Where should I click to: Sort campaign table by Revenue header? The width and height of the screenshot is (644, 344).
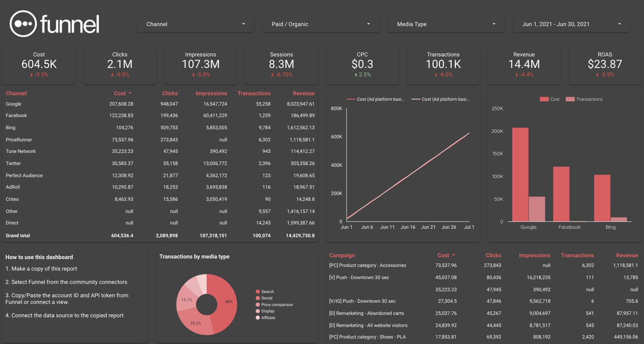pos(627,255)
